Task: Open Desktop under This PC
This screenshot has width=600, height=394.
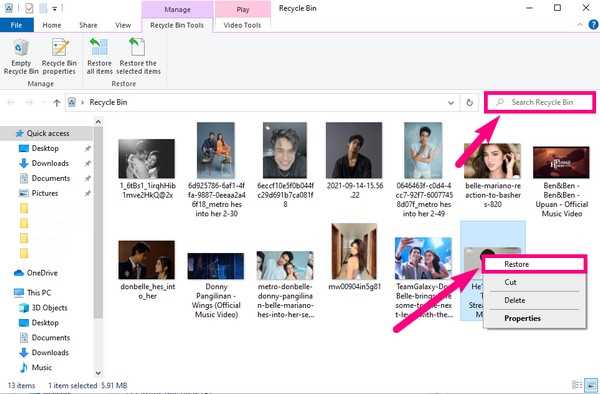Action: tap(45, 322)
